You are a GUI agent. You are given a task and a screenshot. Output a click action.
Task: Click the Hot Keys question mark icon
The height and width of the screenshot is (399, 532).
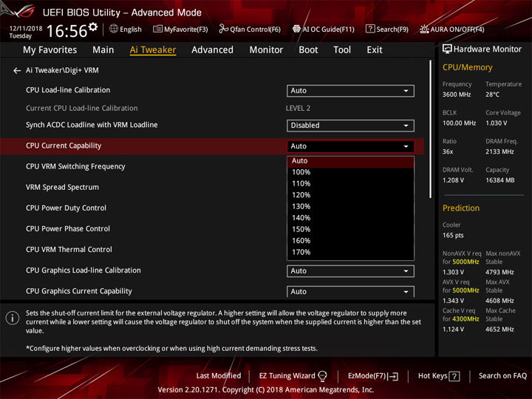(x=454, y=376)
